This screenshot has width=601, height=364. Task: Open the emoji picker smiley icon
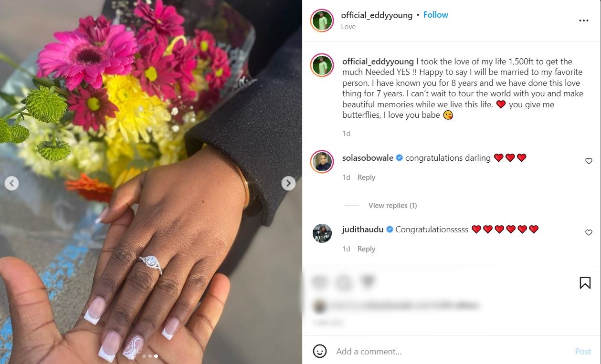click(x=320, y=352)
